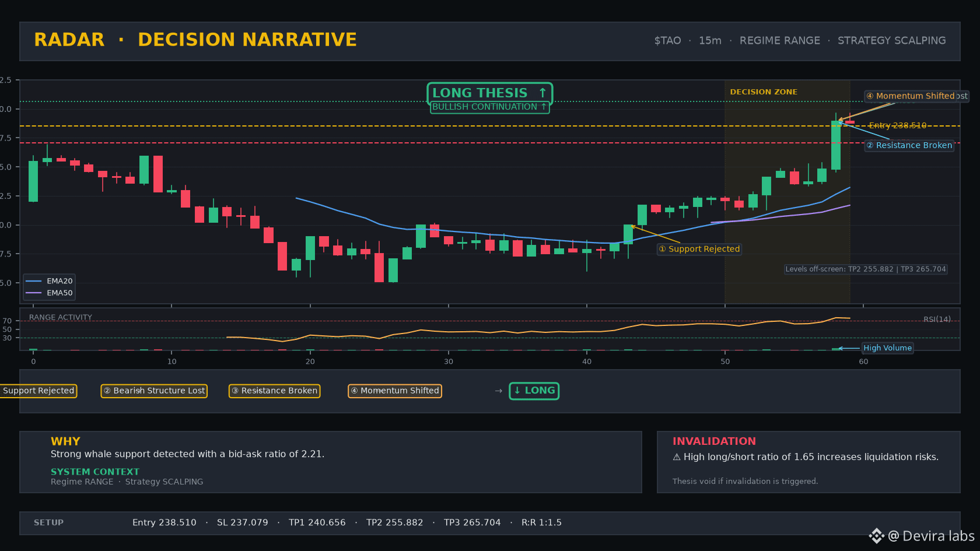Click the RSI(14) indicator label
This screenshot has height=551, width=980.
(937, 319)
